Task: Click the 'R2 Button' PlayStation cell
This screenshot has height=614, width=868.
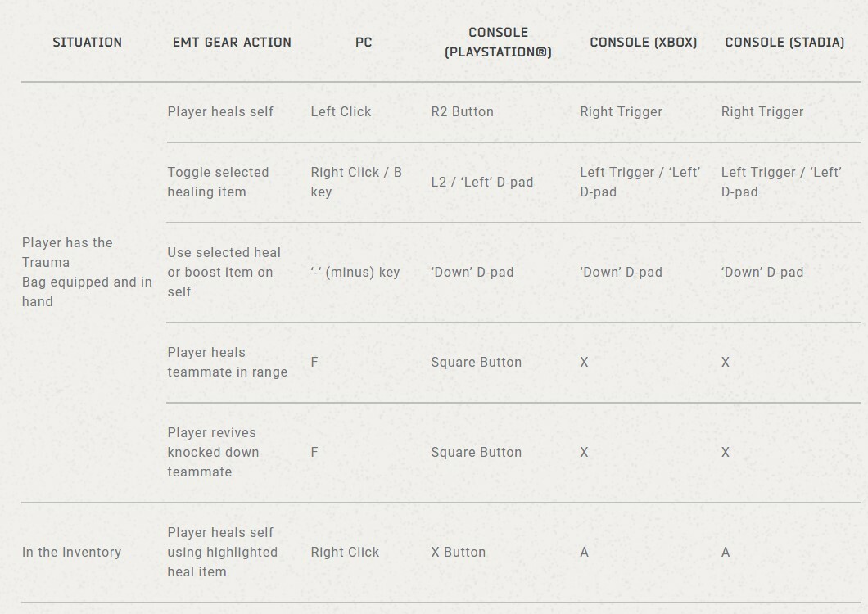Action: pyautogui.click(x=462, y=112)
